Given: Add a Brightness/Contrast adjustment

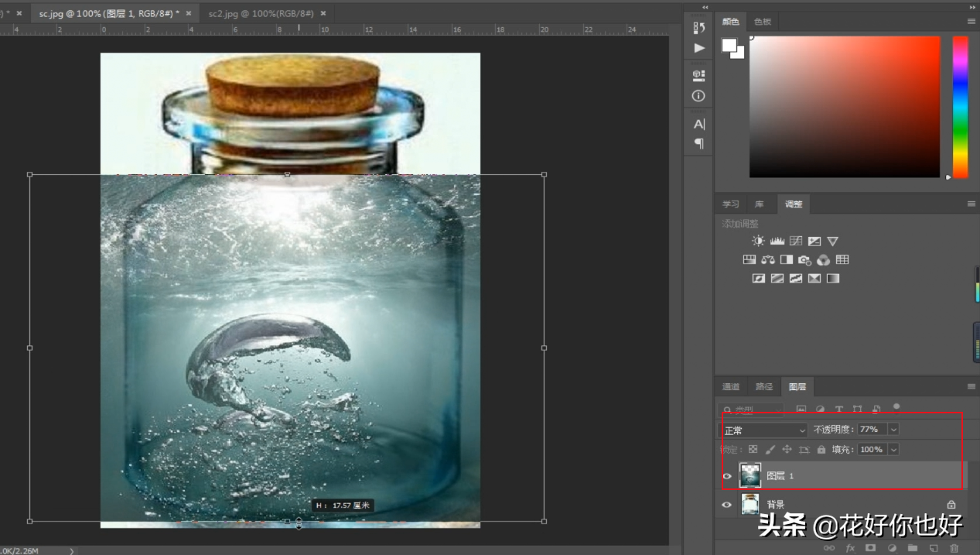Looking at the screenshot, I should pos(758,242).
